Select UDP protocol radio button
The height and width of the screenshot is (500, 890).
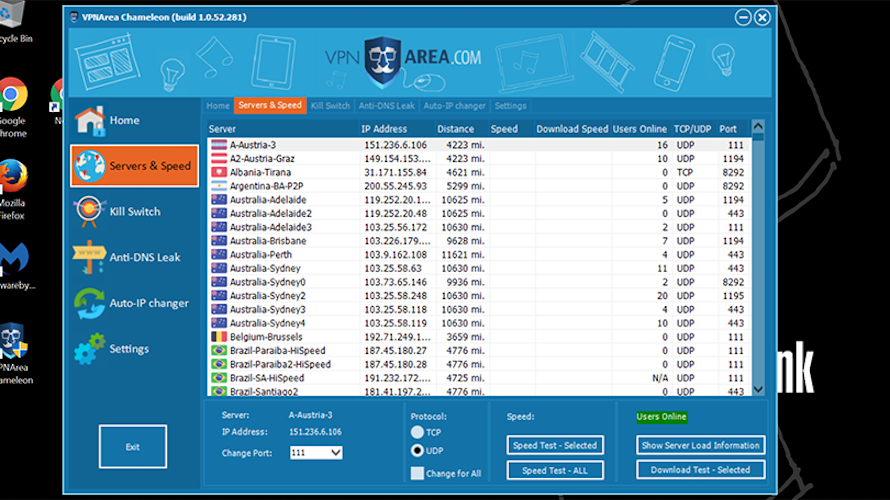(x=417, y=451)
